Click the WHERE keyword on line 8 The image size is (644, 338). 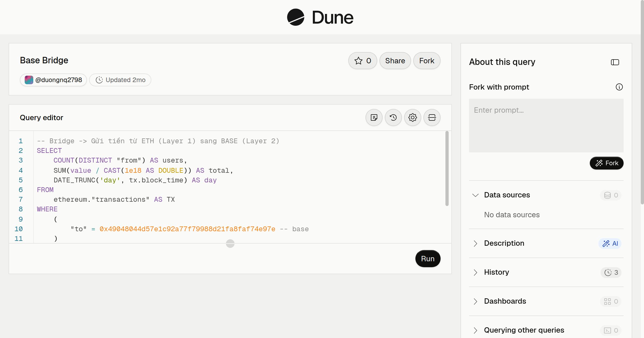[47, 209]
